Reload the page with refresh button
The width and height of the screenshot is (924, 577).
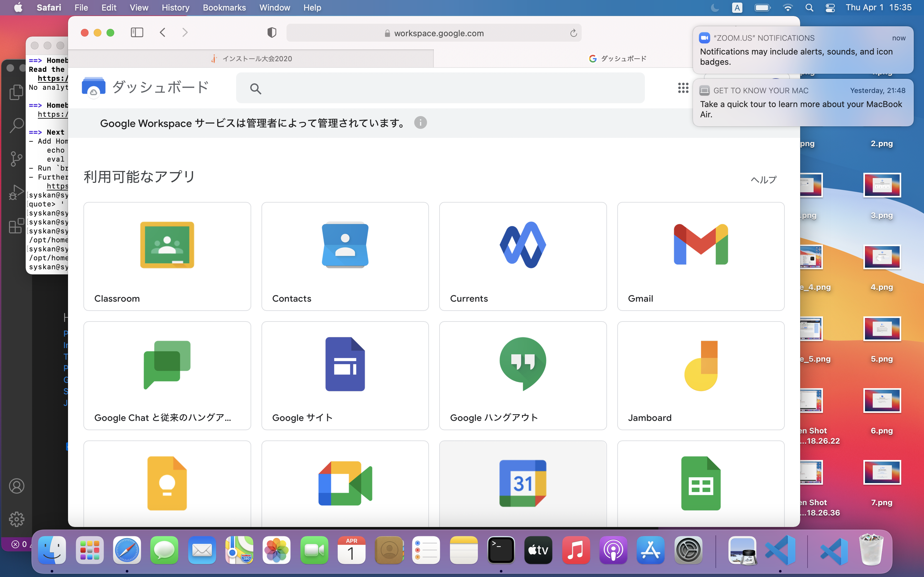click(x=573, y=33)
